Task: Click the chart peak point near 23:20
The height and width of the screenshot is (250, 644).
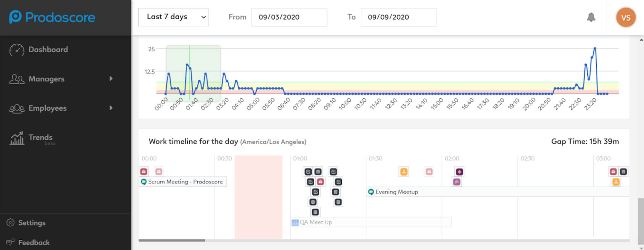Action: [595, 48]
